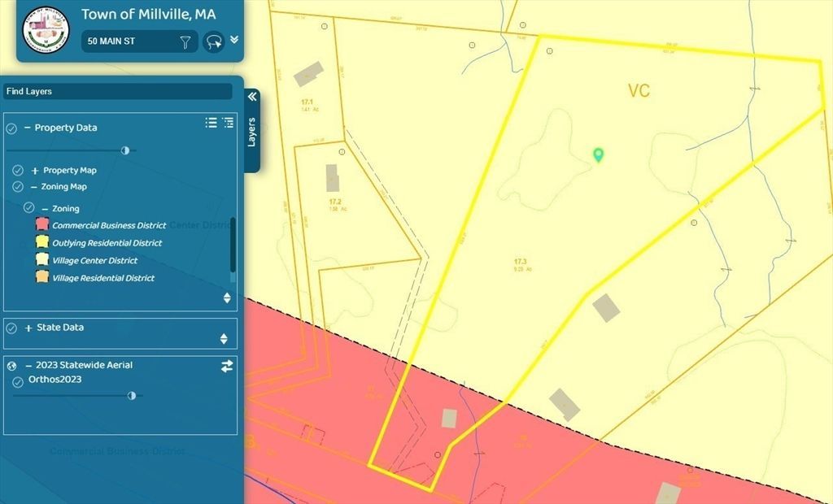This screenshot has height=504, width=833.
Task: Toggle Orthos2023 layer checkbox
Action: click(x=18, y=382)
